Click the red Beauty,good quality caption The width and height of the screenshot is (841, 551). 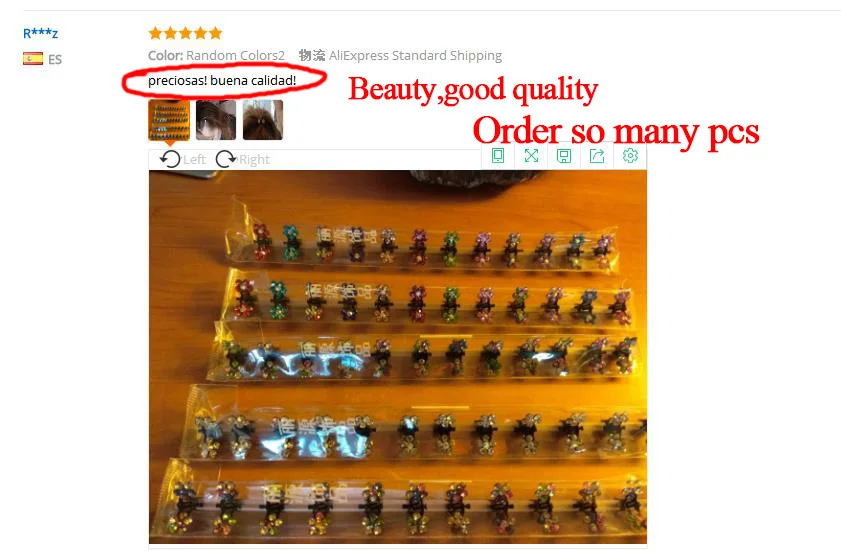coord(473,89)
